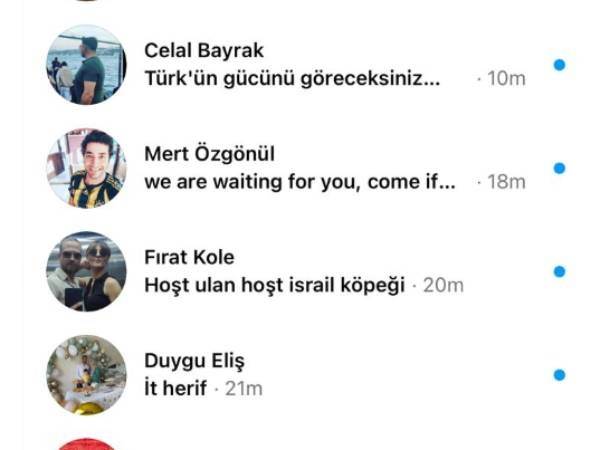The height and width of the screenshot is (450, 600).
Task: Open Celal Bayrak's profile picture
Action: coord(86,65)
